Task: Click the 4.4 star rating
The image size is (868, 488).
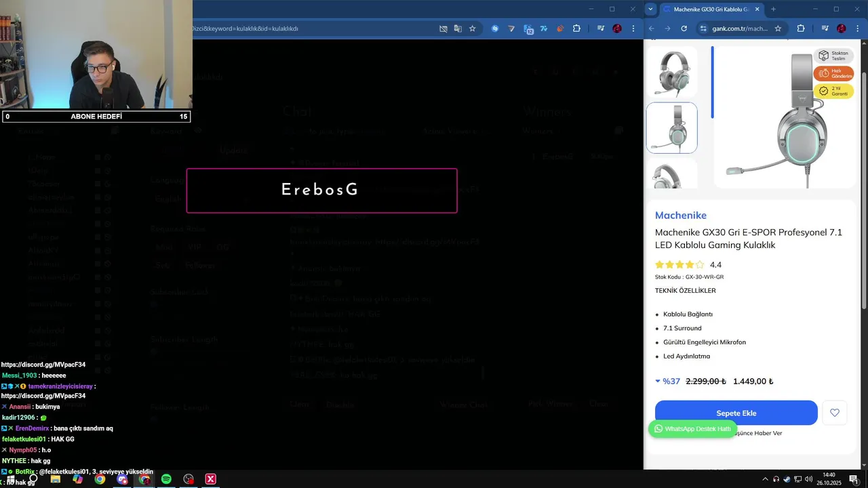Action: pyautogui.click(x=688, y=264)
